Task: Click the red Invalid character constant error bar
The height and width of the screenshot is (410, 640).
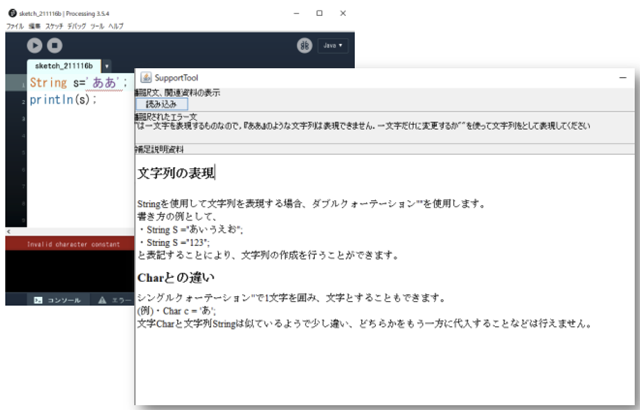Action: point(68,243)
